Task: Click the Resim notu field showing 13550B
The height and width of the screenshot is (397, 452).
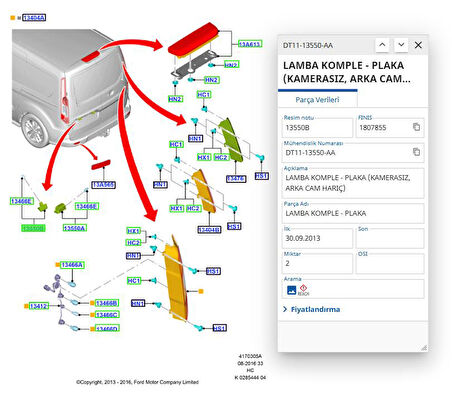Action: pos(317,128)
